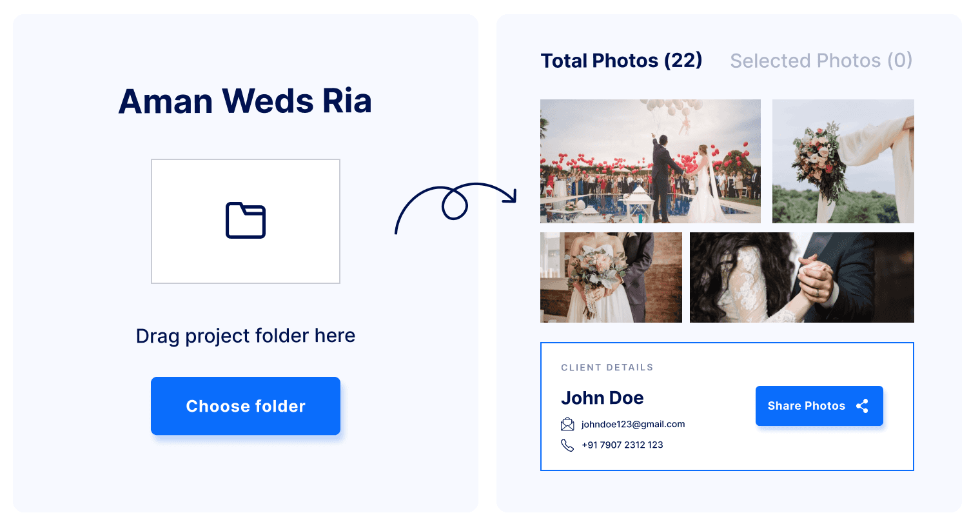This screenshot has height=524, width=980.
Task: Click the curly arrow graphic
Action: [456, 208]
